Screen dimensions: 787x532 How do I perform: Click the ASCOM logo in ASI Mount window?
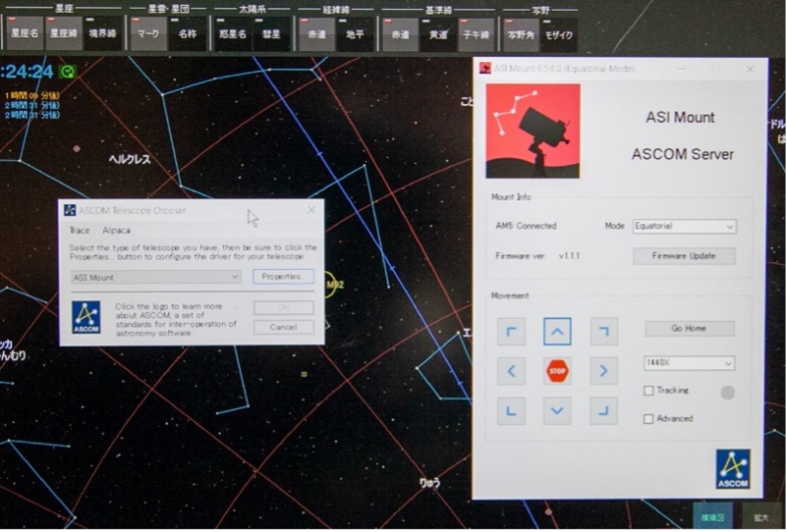point(733,469)
